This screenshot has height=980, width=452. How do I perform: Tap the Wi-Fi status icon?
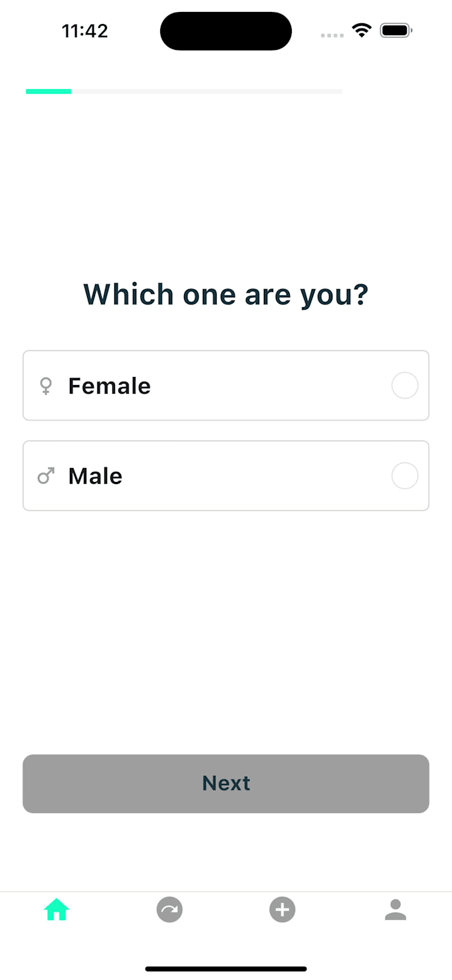click(362, 31)
